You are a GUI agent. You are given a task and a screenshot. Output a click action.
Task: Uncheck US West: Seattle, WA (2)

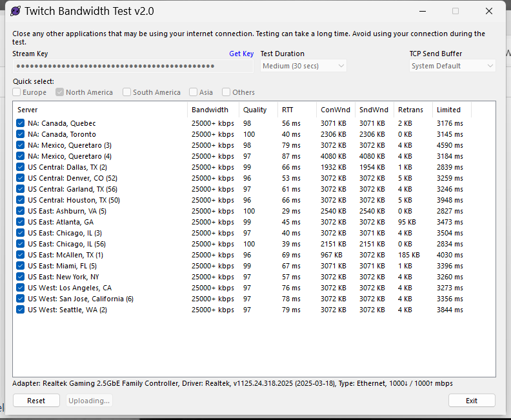click(20, 310)
